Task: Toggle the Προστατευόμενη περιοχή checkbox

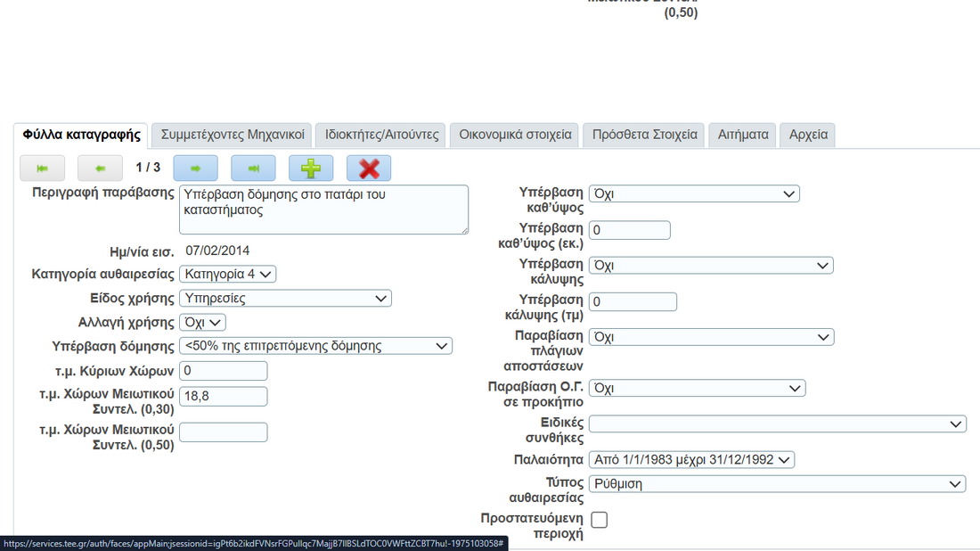Action: point(600,520)
